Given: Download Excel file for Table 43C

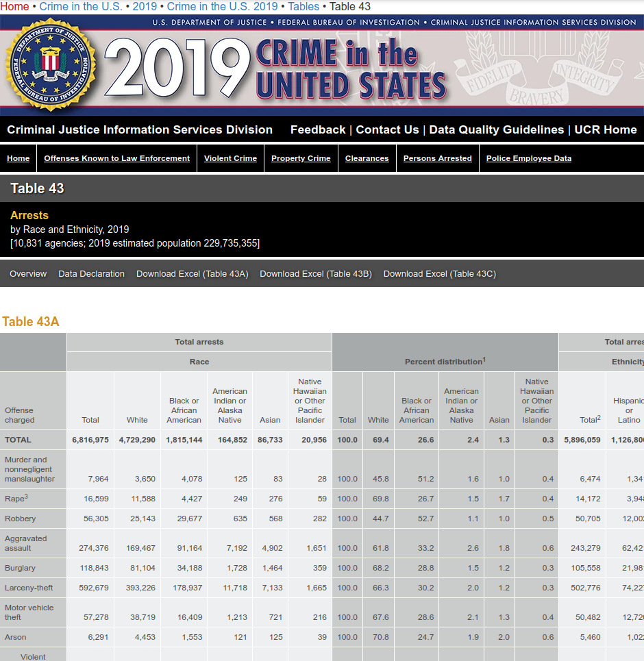Looking at the screenshot, I should click(438, 273).
